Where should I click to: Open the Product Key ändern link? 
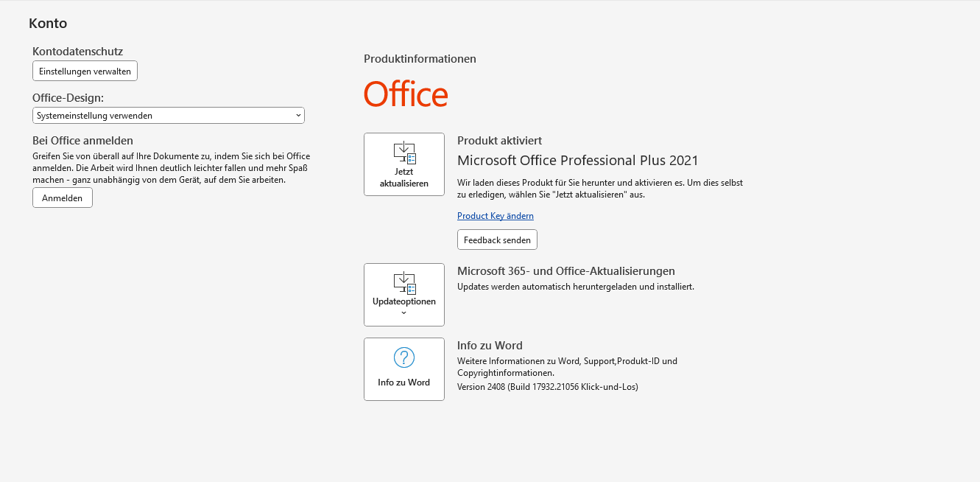coord(496,216)
